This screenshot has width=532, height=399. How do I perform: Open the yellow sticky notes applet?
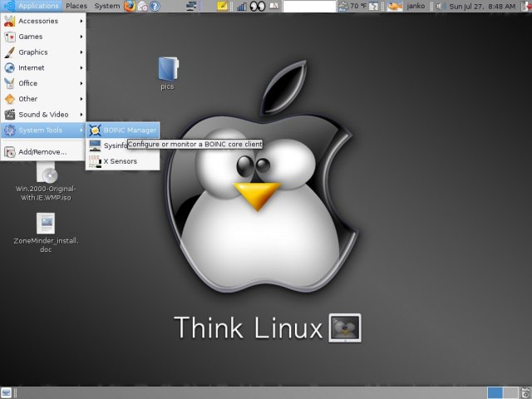pyautogui.click(x=222, y=6)
